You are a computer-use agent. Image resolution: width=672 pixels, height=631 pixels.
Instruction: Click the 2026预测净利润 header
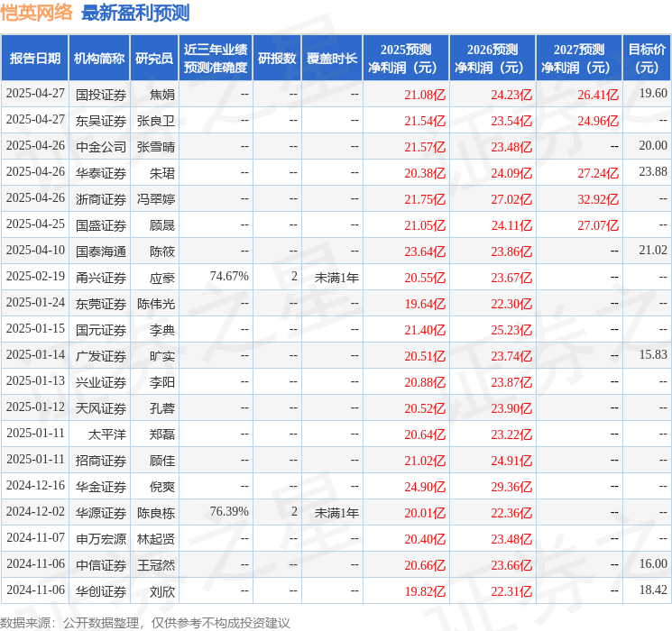[492, 59]
